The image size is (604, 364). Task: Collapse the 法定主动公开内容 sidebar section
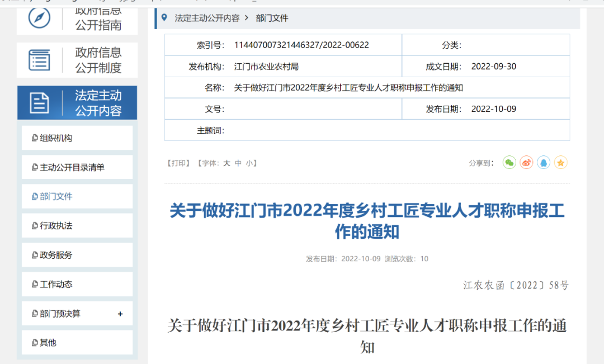(77, 103)
